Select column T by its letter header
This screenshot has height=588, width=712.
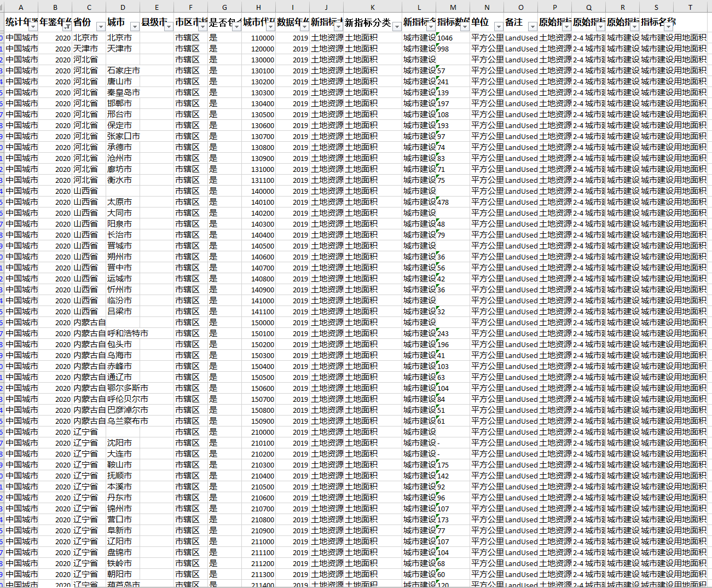[691, 7]
